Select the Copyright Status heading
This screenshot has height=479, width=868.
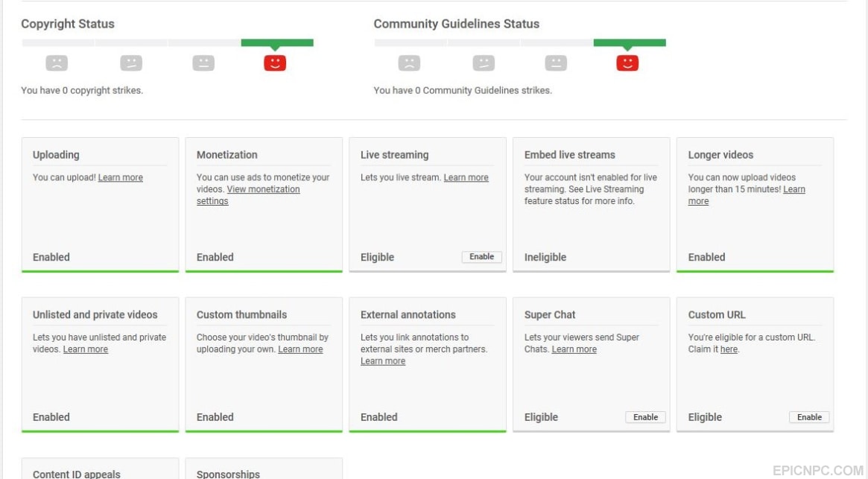tap(68, 24)
